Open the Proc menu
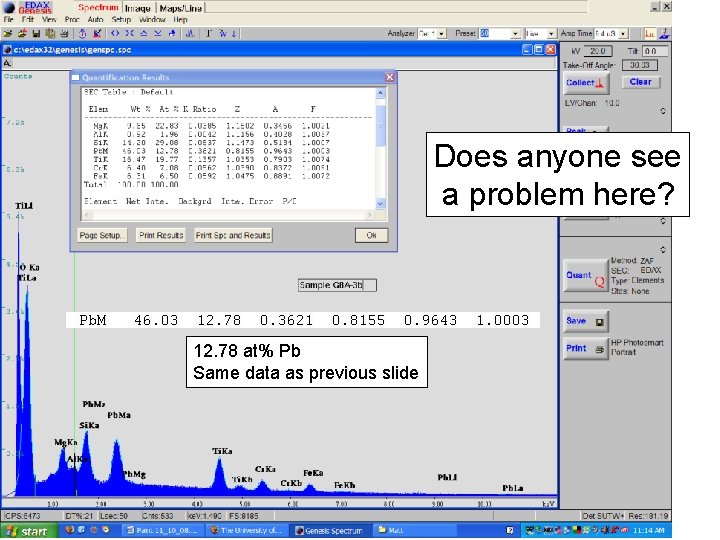This screenshot has width=720, height=540. tap(72, 19)
